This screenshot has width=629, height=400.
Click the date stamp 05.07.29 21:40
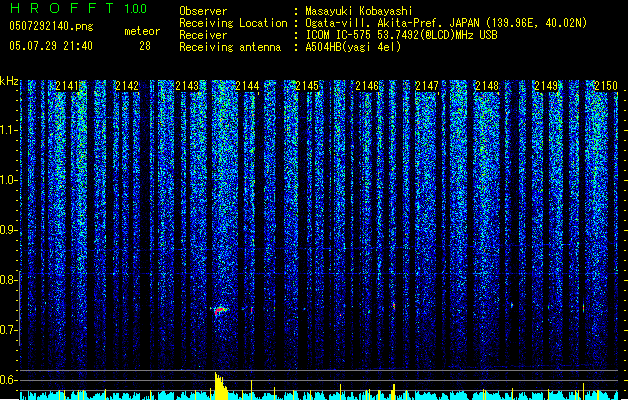click(51, 46)
